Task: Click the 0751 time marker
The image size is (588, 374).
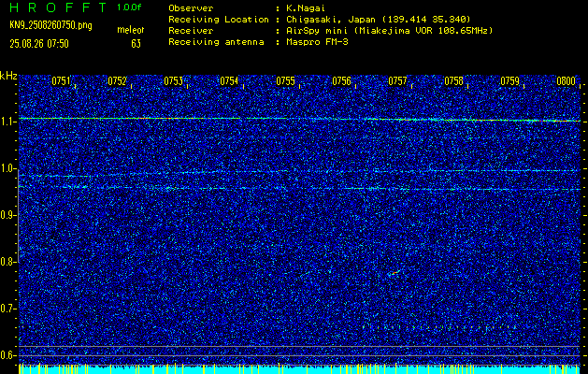Action: pos(61,81)
